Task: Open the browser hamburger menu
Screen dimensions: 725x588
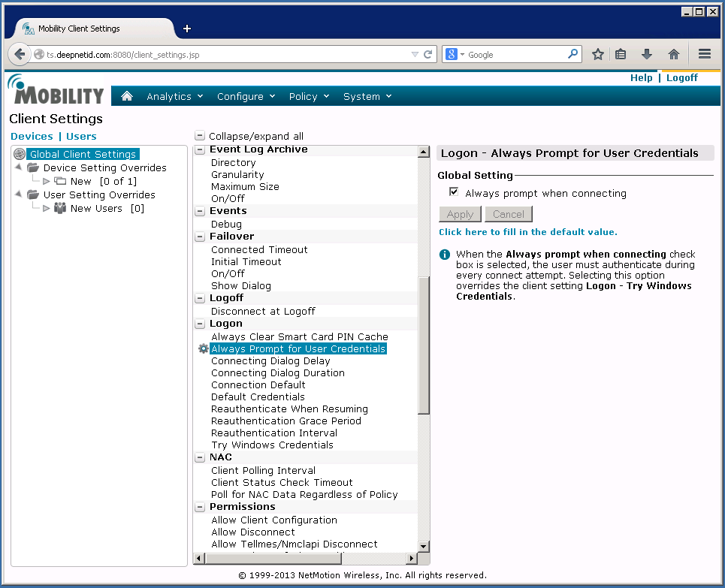Action: coord(704,54)
